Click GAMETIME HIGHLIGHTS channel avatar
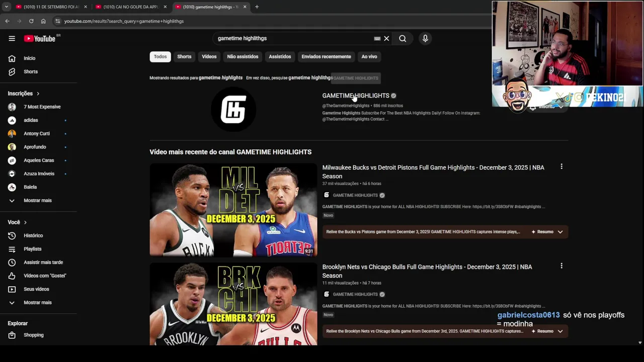The height and width of the screenshot is (362, 644). [233, 109]
